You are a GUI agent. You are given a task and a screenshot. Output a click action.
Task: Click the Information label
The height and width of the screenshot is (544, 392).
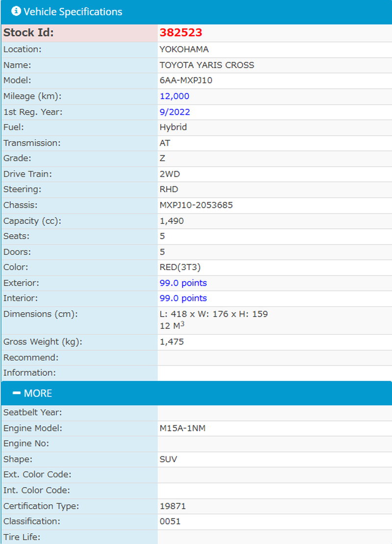(x=29, y=372)
